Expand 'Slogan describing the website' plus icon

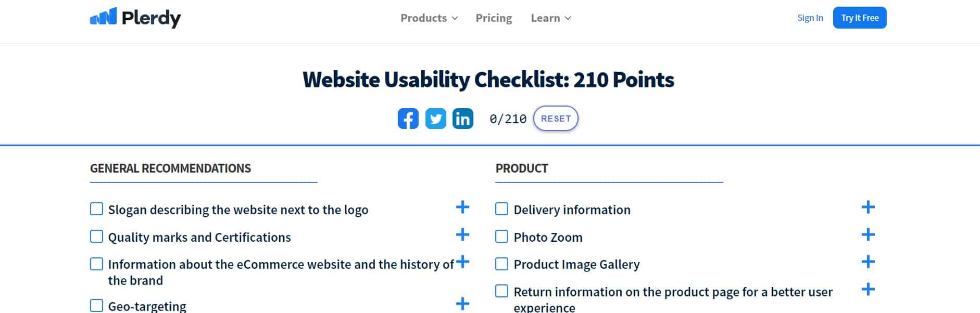coord(462,207)
